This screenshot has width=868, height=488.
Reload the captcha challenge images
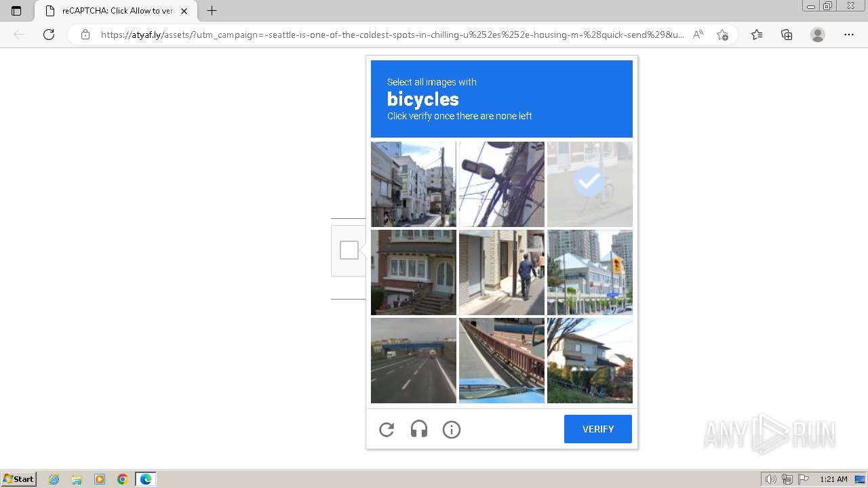click(387, 429)
